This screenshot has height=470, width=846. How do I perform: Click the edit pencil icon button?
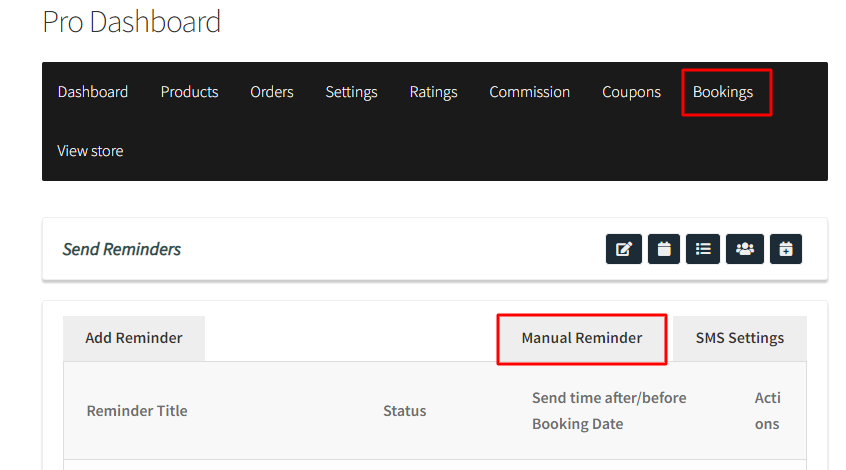[624, 249]
